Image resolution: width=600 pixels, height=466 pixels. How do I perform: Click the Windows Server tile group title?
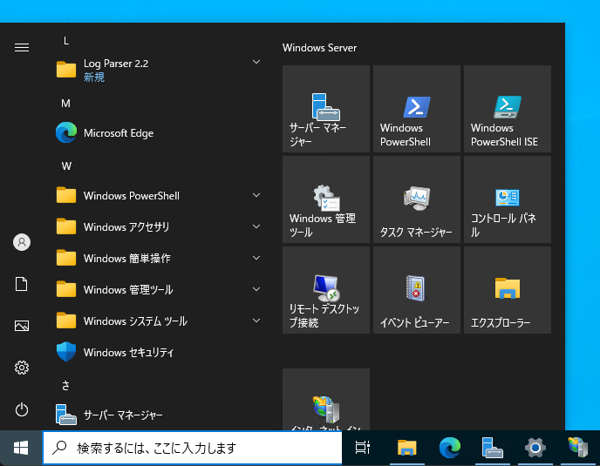pyautogui.click(x=320, y=48)
